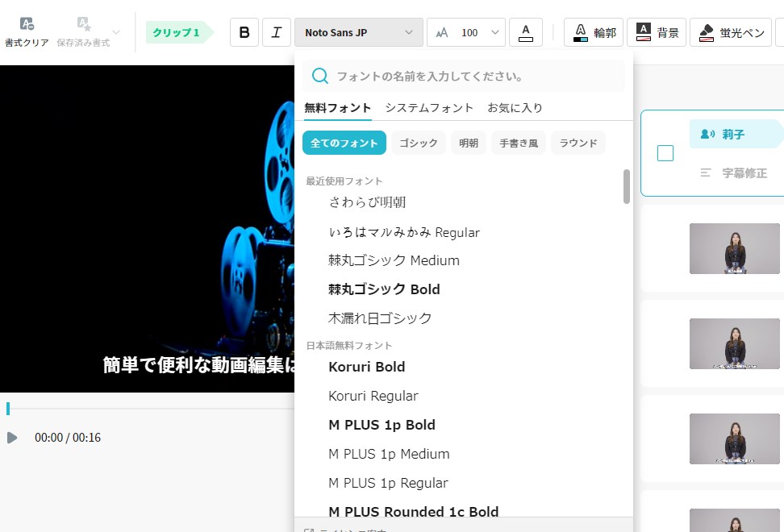Click the 莉子 speaker icon

pyautogui.click(x=707, y=134)
